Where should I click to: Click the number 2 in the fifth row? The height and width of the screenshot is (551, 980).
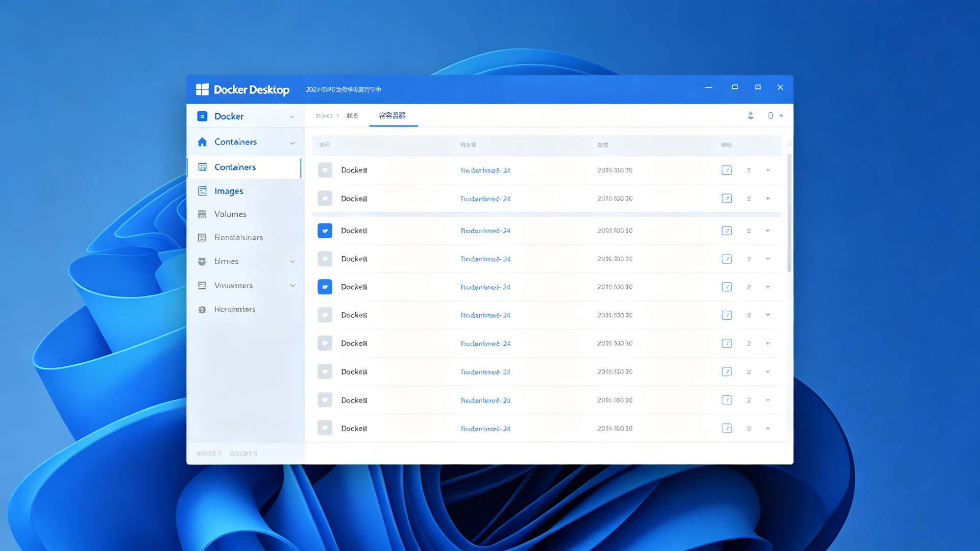[x=749, y=287]
